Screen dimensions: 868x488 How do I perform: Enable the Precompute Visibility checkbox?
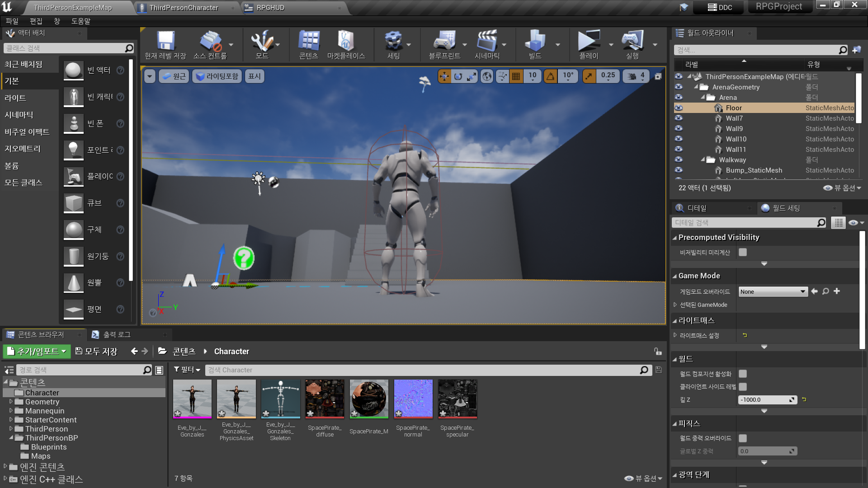pos(743,252)
